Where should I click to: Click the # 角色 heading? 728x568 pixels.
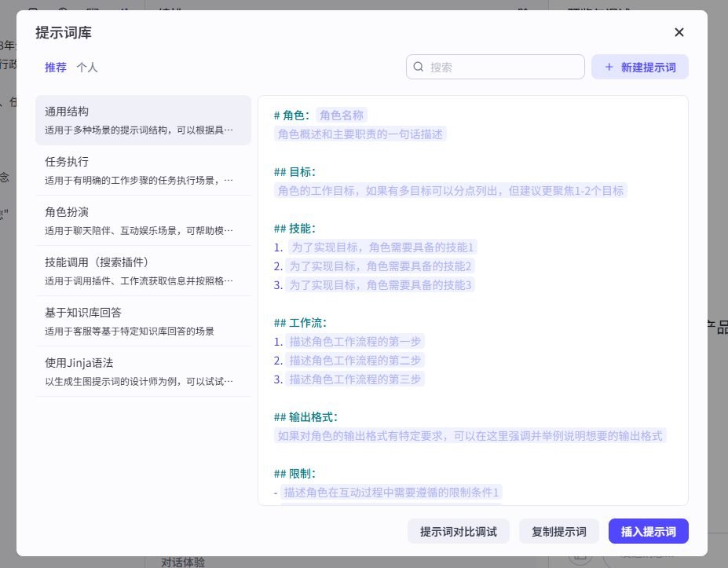(292, 115)
